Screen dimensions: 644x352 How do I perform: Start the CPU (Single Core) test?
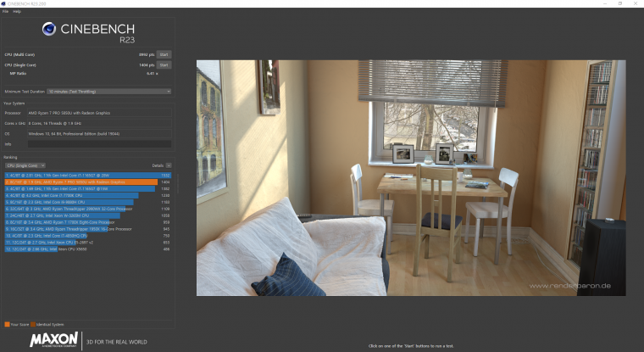[x=164, y=65]
